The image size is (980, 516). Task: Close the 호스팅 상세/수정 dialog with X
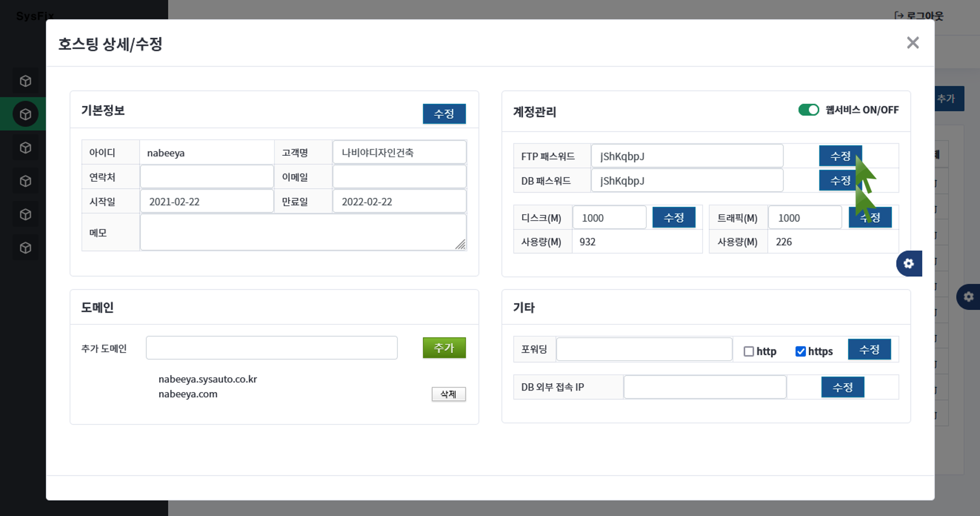(912, 43)
